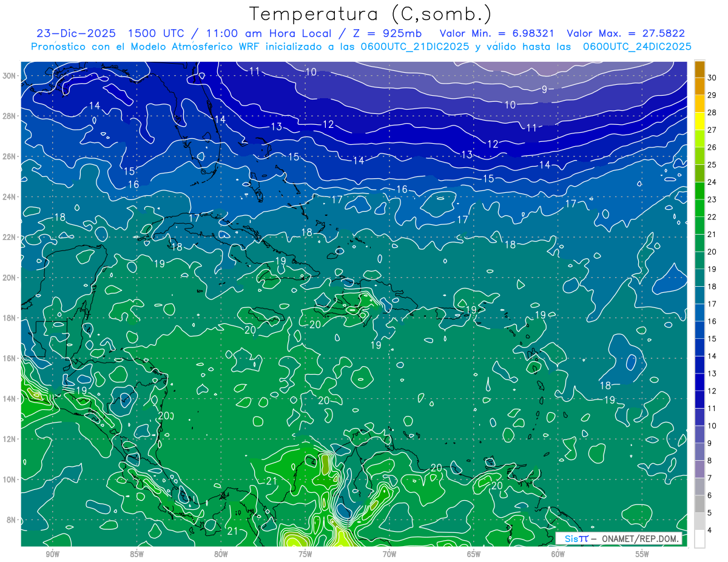
Task: Click the color scale value '23'
Action: (x=712, y=199)
